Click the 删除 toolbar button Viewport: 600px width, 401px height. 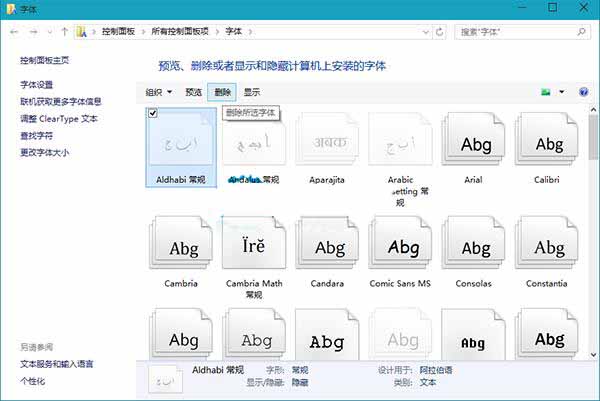[x=222, y=92]
